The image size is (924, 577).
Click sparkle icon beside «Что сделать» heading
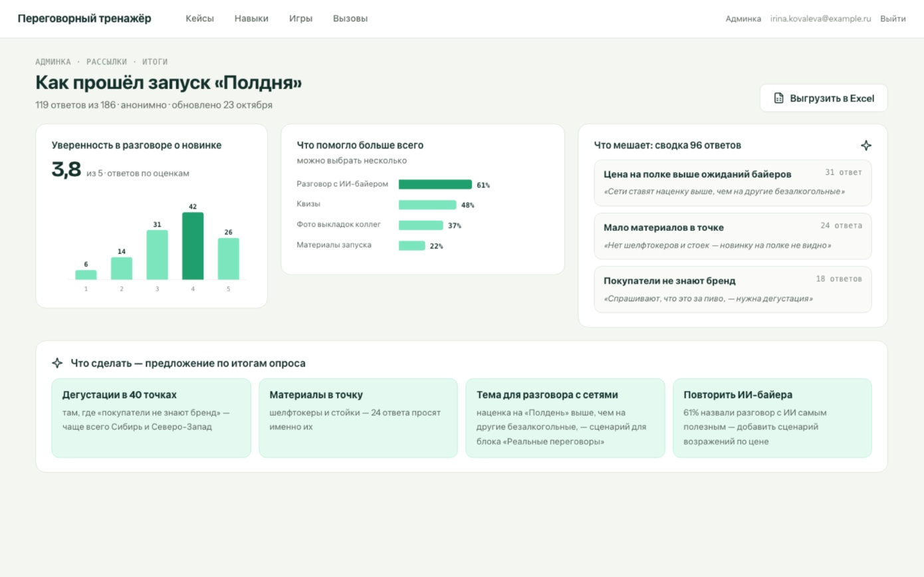pyautogui.click(x=57, y=363)
